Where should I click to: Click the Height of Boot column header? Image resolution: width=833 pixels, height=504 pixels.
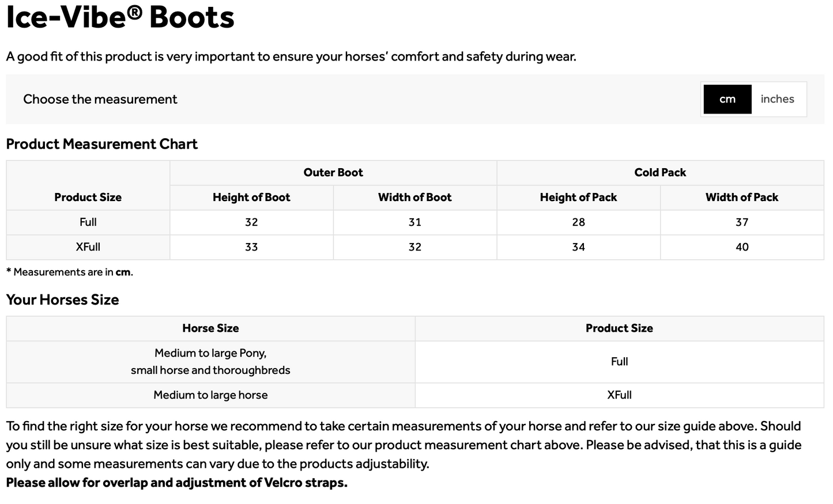pos(251,197)
